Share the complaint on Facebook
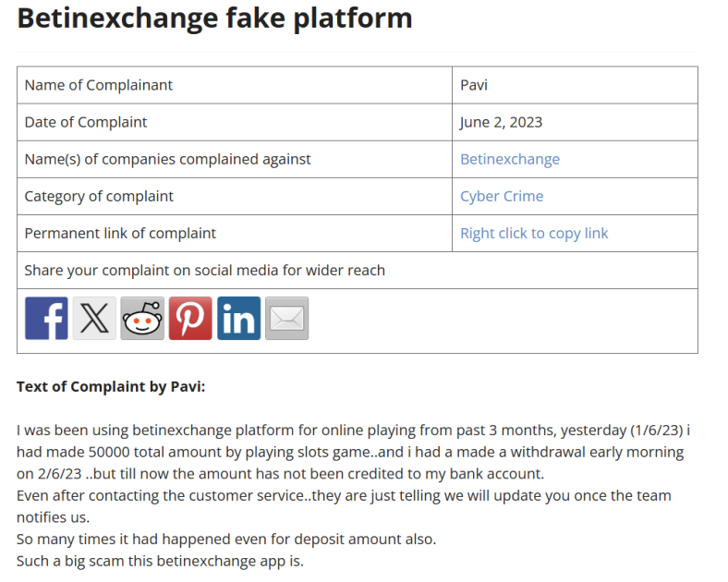 tap(46, 319)
